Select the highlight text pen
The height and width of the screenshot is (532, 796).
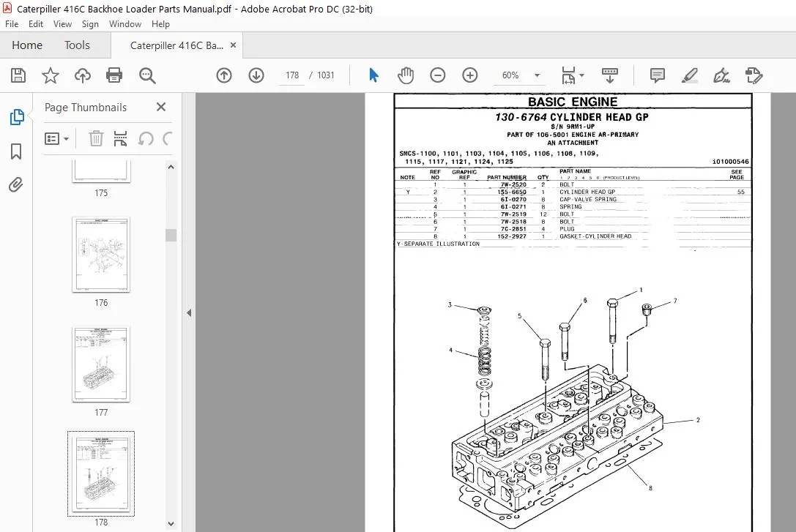coord(689,75)
